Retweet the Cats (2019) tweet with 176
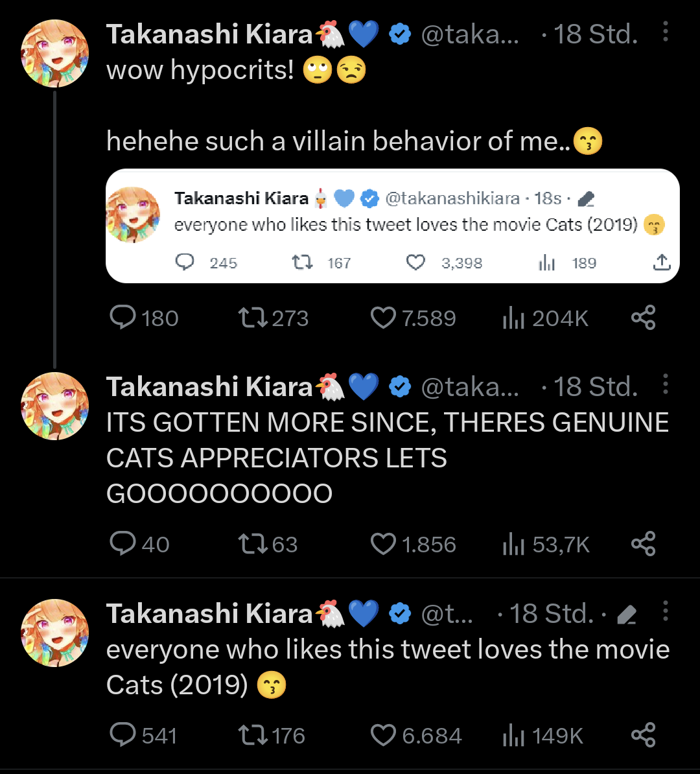 pyautogui.click(x=272, y=735)
